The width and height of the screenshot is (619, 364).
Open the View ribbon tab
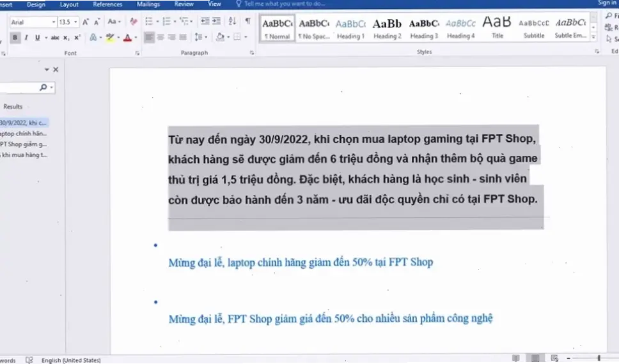[x=214, y=4]
